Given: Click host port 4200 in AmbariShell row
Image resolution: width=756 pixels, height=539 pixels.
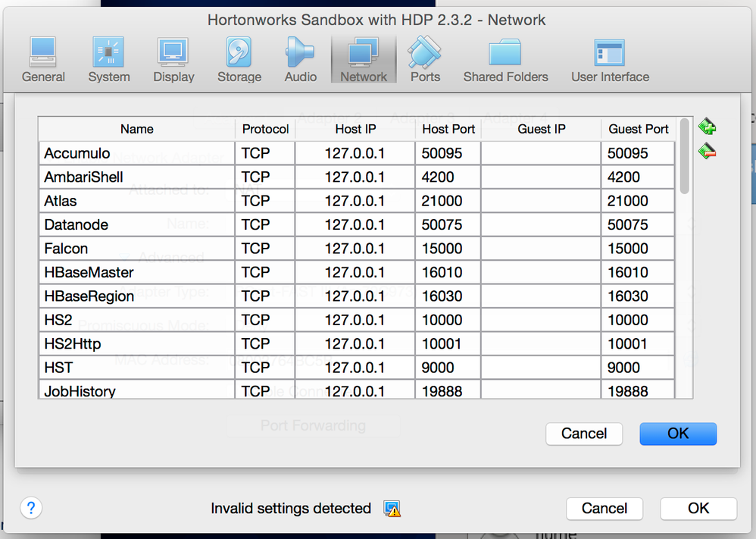Looking at the screenshot, I should click(448, 177).
